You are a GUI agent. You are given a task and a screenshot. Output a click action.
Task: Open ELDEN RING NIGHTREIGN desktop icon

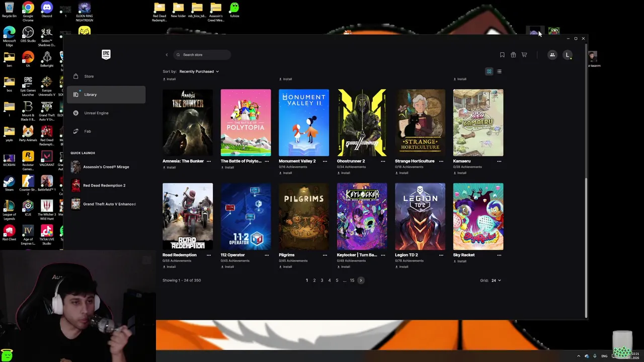coord(85,12)
